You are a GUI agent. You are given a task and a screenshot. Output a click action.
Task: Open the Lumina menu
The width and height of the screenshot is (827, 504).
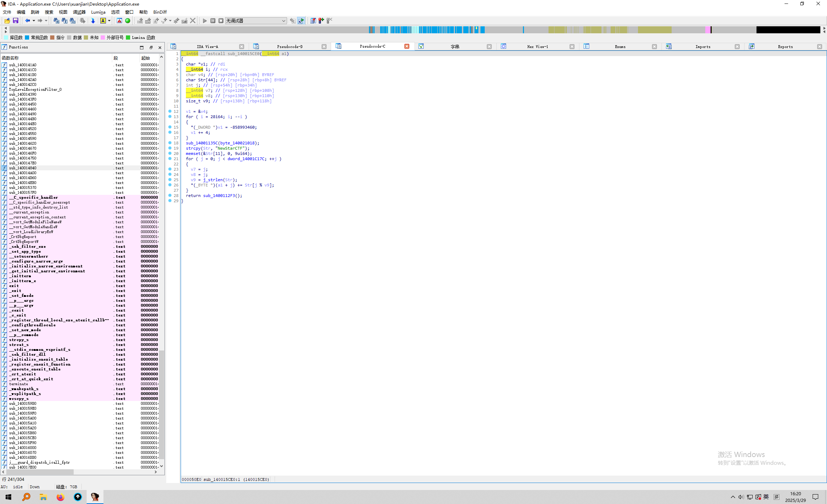[98, 12]
